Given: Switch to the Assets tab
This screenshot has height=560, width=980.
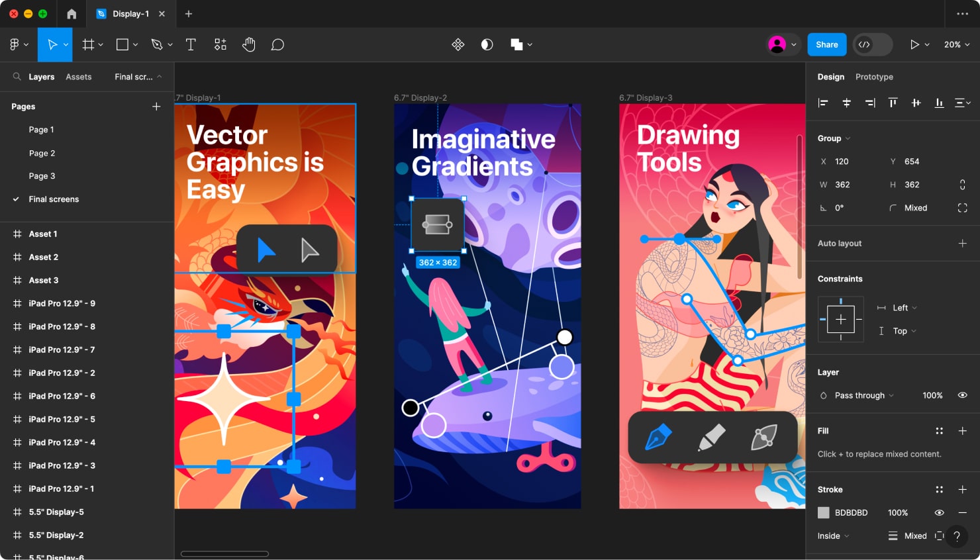Looking at the screenshot, I should (79, 77).
